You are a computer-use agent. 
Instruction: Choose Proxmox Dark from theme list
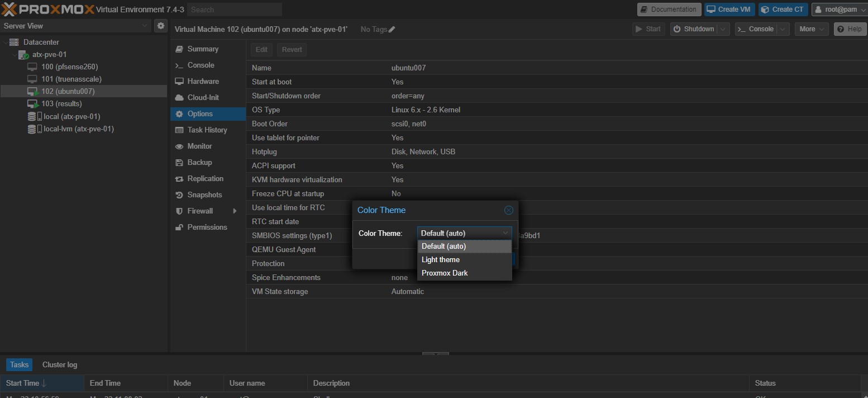pyautogui.click(x=445, y=273)
